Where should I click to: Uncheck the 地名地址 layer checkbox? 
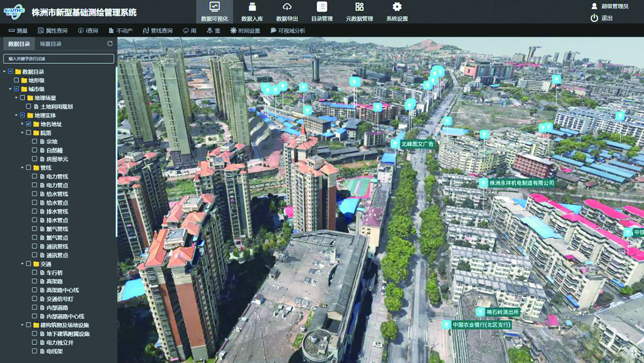click(x=29, y=124)
